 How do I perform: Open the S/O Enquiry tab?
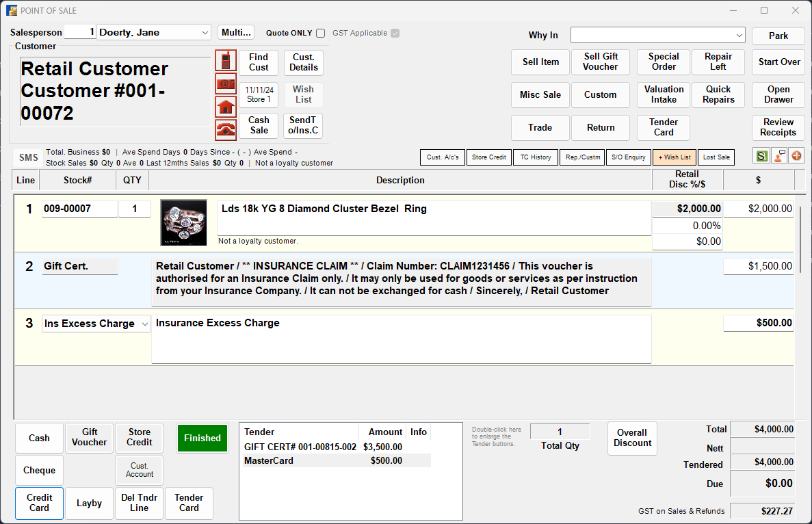coord(629,157)
